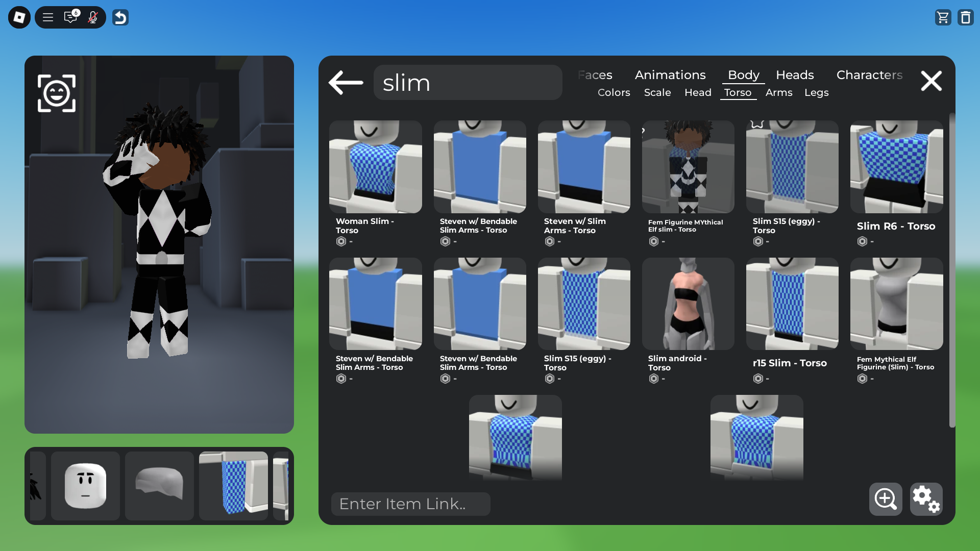Open the shopping cart
Screen dimensions: 980x551
[x=943, y=18]
